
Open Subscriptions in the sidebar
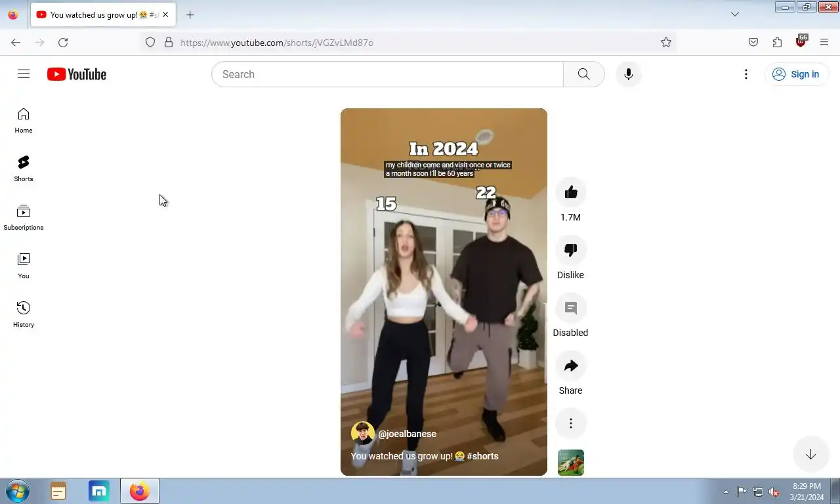tap(24, 218)
